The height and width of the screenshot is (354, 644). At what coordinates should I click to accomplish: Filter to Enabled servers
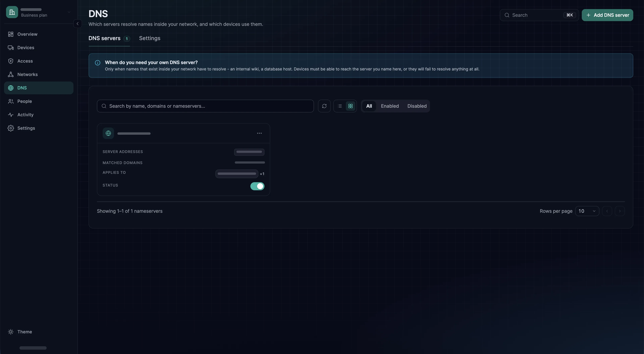390,106
